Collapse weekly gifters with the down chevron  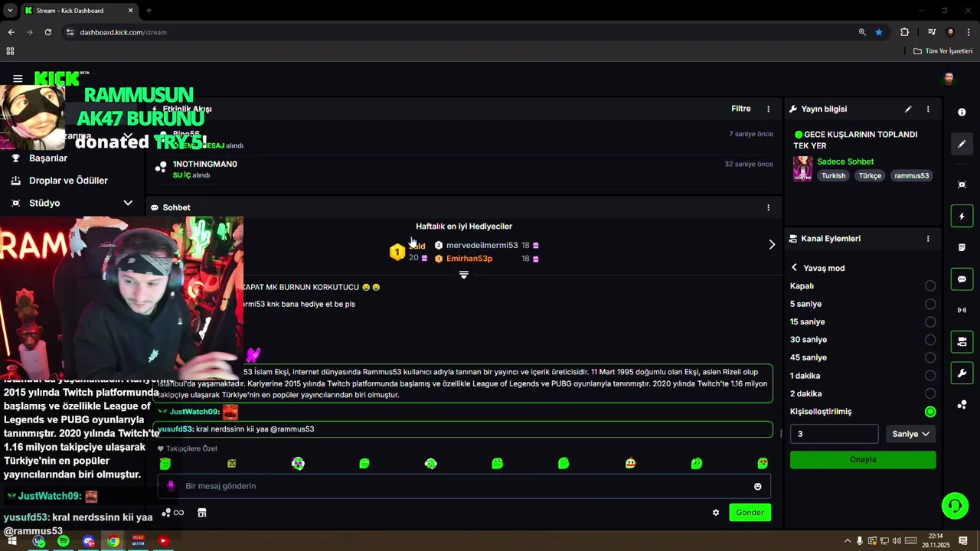463,275
